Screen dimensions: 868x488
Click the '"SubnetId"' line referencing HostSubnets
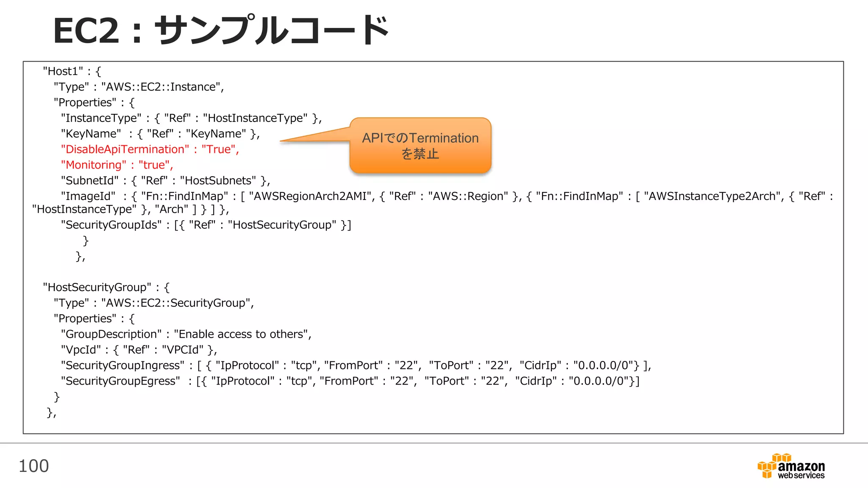tap(165, 181)
